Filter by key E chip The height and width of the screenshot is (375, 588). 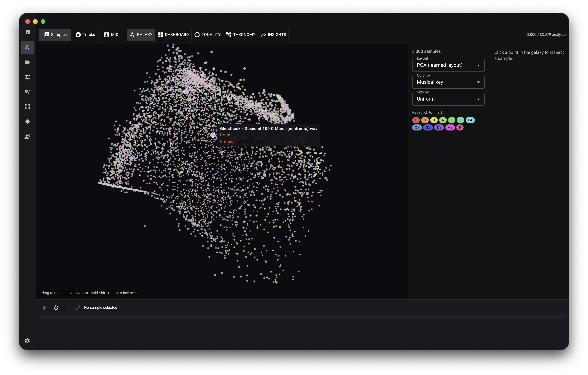(451, 120)
